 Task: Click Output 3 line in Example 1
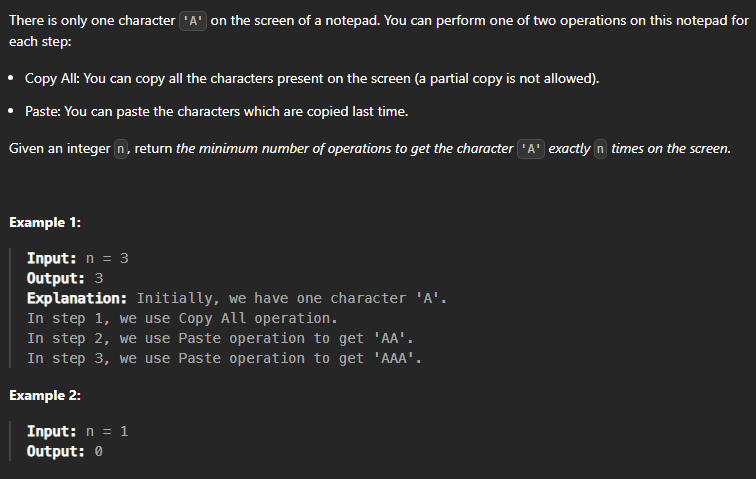pyautogui.click(x=65, y=278)
